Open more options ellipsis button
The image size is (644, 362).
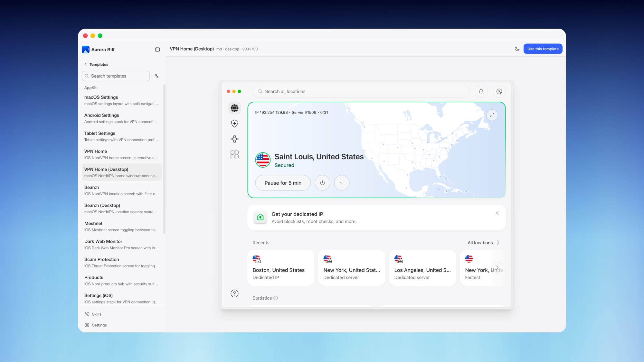[342, 183]
